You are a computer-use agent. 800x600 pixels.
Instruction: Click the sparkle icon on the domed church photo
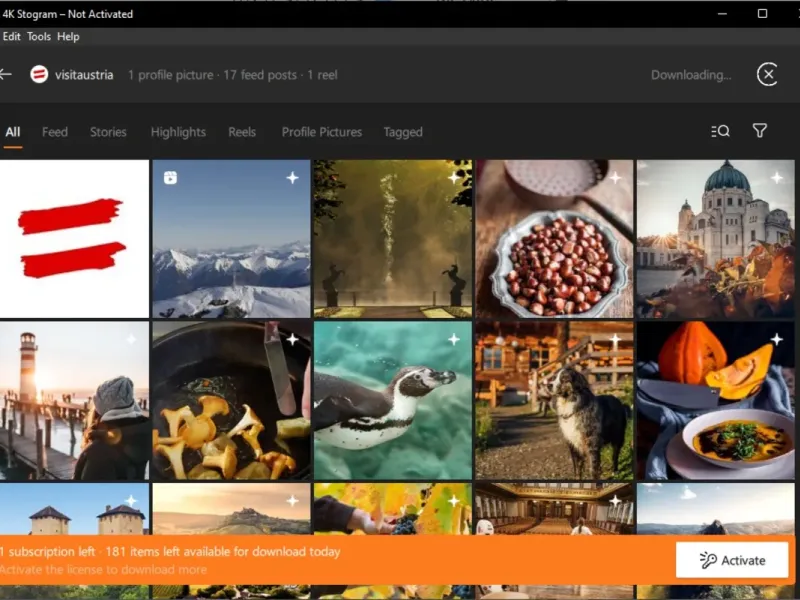pos(777,178)
